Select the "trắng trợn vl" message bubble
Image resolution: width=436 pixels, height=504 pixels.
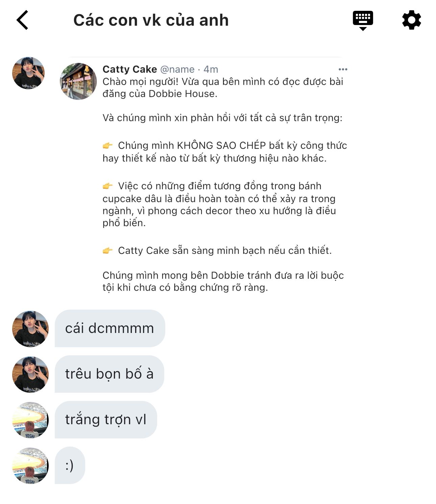106,419
